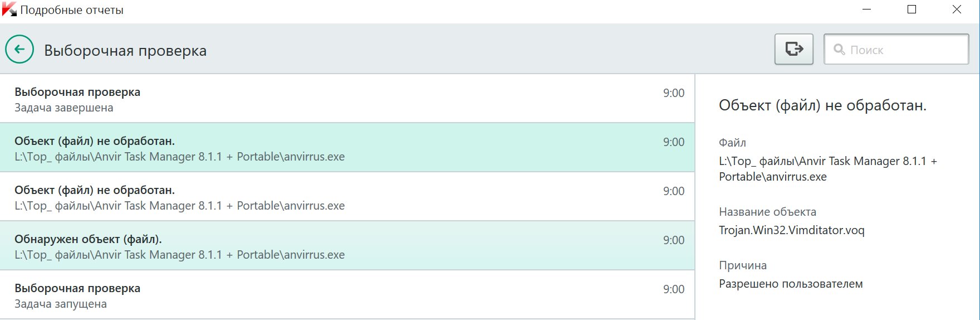Click the Разрешено пользователем reason text

click(791, 284)
